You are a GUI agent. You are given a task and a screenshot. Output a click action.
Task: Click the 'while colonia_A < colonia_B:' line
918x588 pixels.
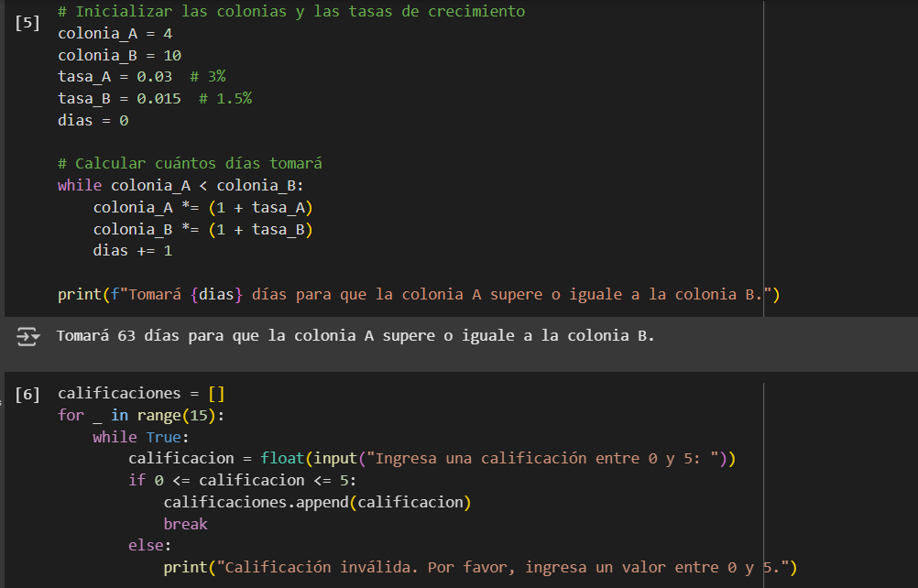(x=180, y=186)
